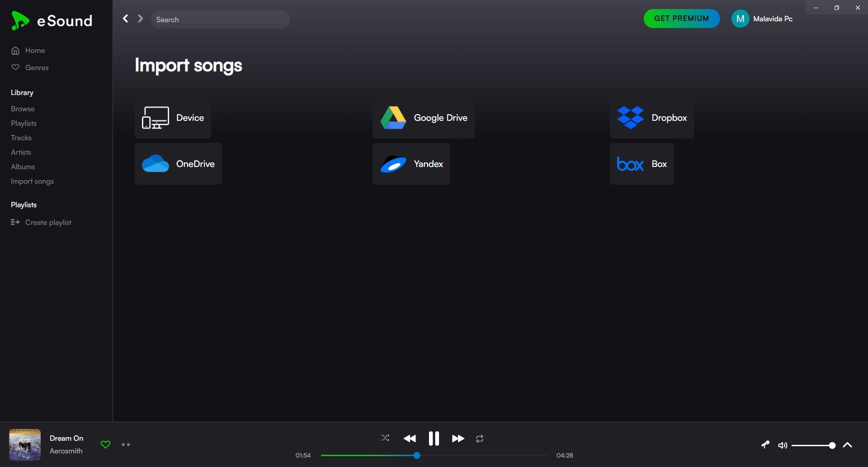Click the Google Drive triangle logo

393,118
